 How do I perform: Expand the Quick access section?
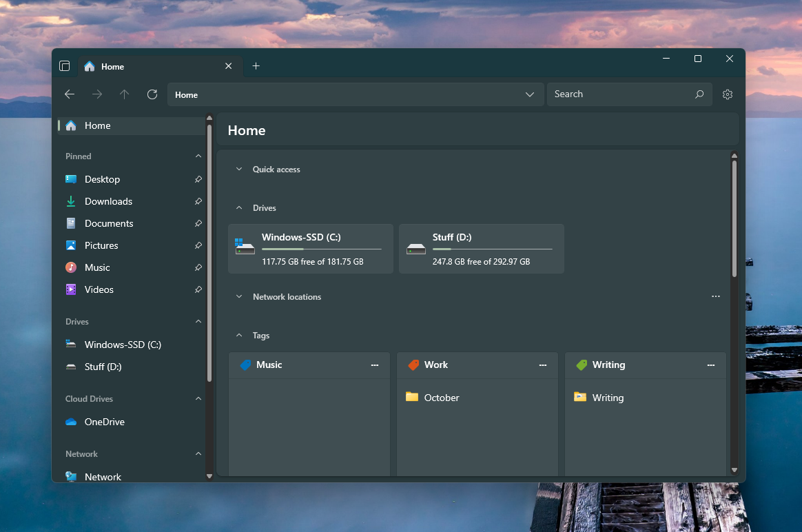(x=239, y=170)
